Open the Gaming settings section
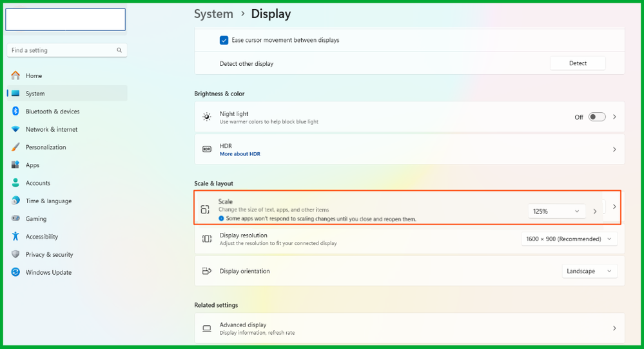 (x=36, y=219)
